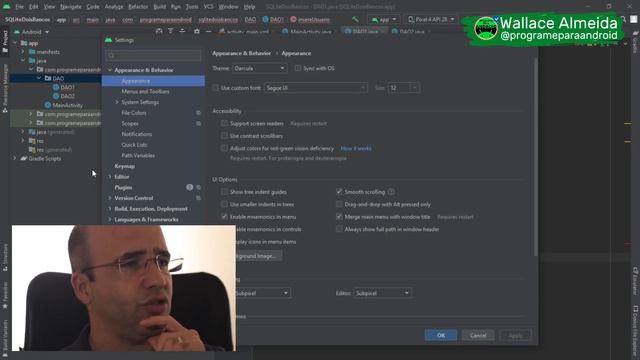This screenshot has width=640, height=360.
Task: Hide the Project panel with minus icon
Action: tap(209, 31)
